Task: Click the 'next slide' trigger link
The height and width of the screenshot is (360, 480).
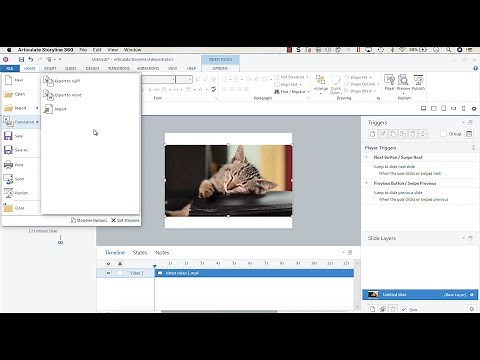Action: point(406,166)
